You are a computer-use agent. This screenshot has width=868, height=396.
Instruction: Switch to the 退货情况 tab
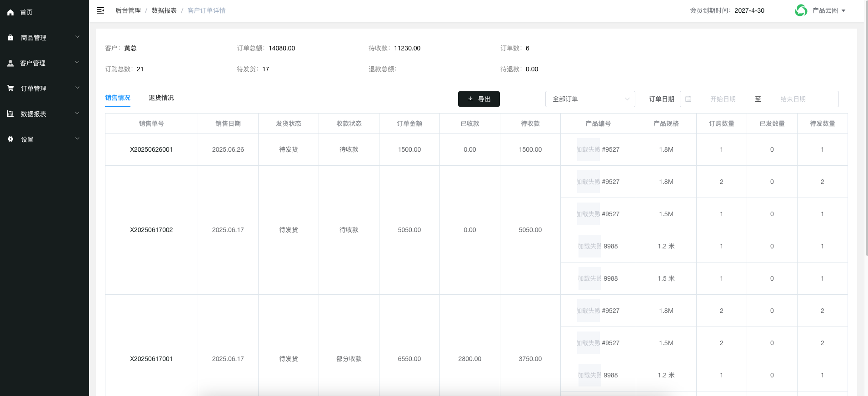click(x=161, y=98)
